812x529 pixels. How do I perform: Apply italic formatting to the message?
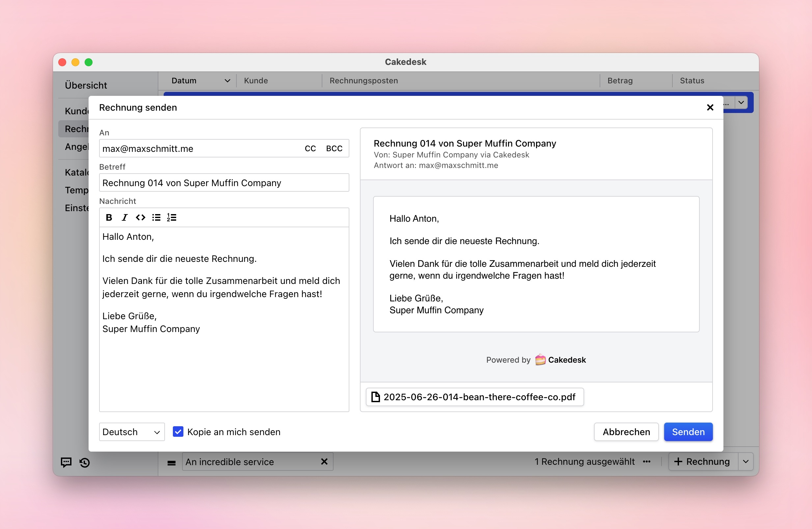[124, 217]
